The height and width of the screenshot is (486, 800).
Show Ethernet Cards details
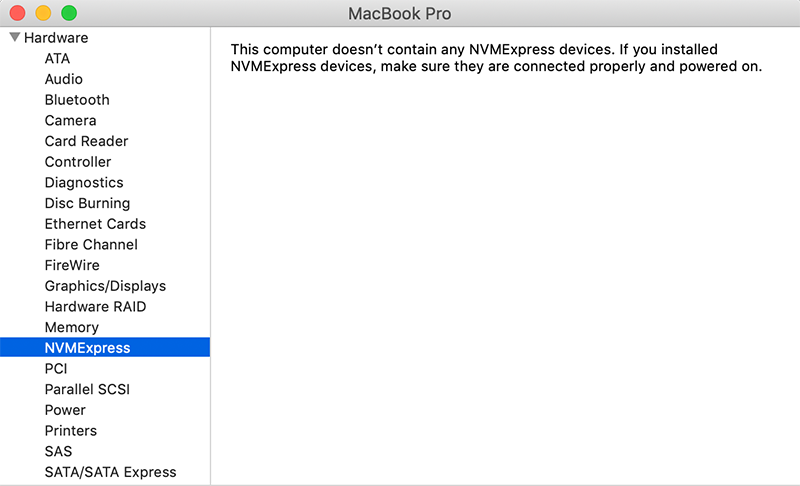(x=95, y=224)
